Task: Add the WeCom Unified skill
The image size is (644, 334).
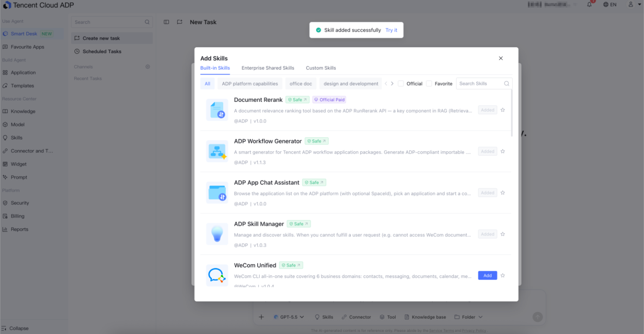Action: click(487, 276)
